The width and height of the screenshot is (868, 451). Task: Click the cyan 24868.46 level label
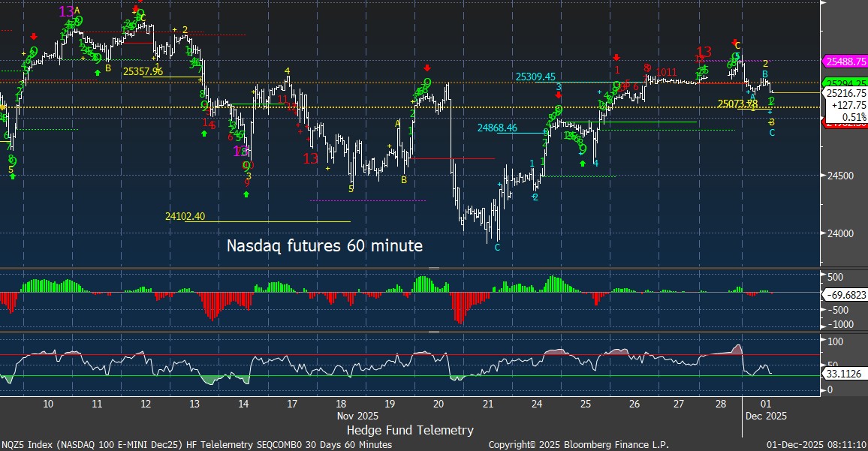pyautogui.click(x=497, y=128)
